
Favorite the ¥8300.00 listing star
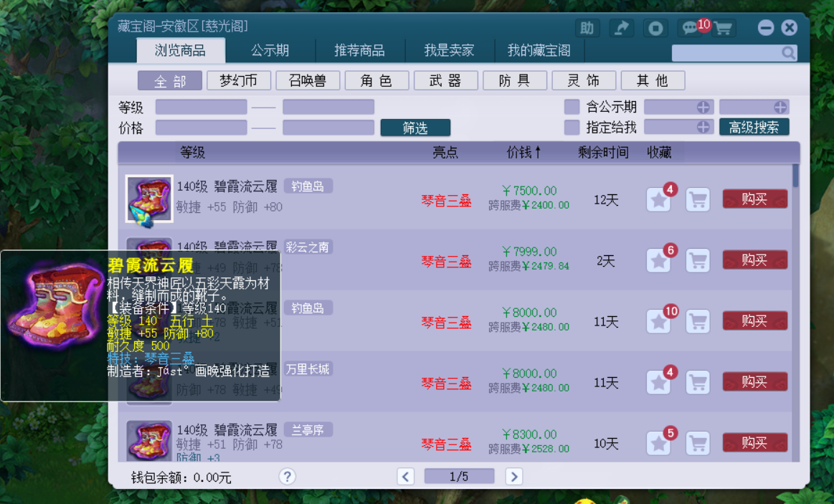point(658,443)
